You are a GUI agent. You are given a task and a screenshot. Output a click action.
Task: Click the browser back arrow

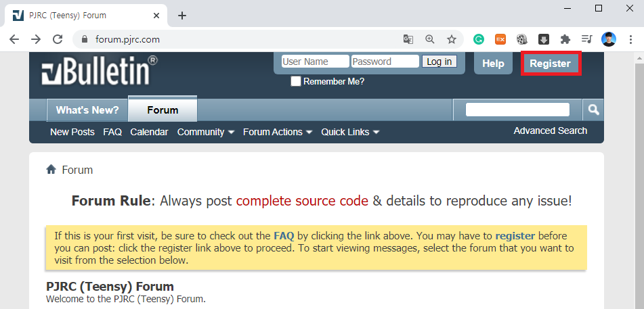(x=14, y=39)
